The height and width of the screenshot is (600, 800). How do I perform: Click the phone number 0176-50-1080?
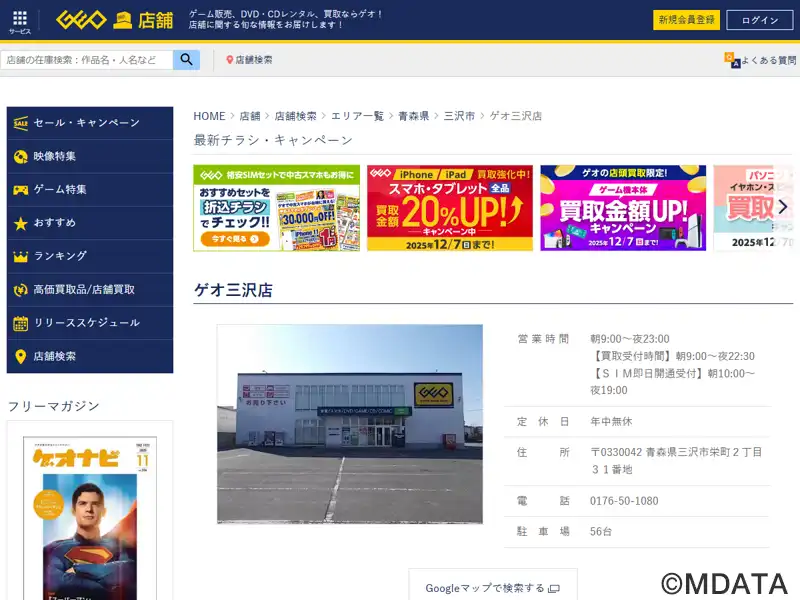tap(624, 501)
